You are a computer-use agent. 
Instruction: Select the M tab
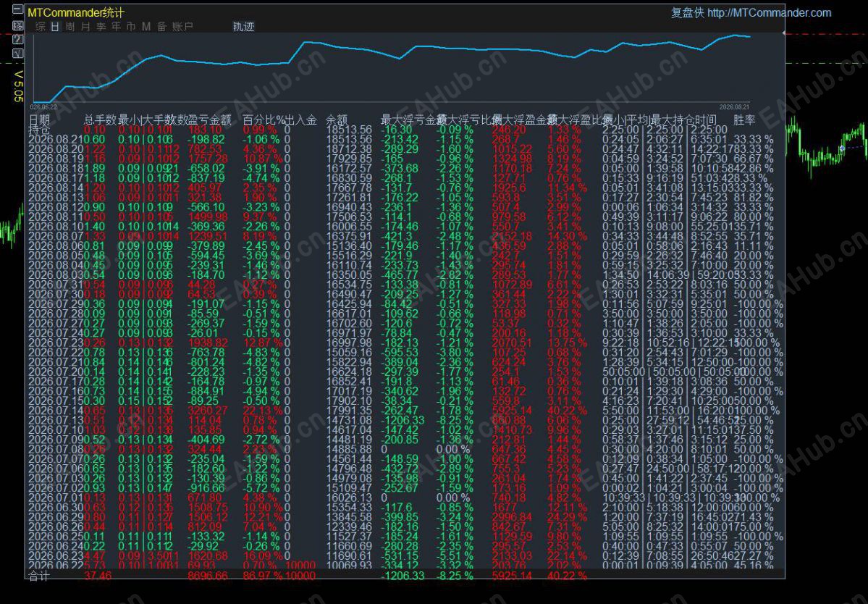tap(146, 27)
